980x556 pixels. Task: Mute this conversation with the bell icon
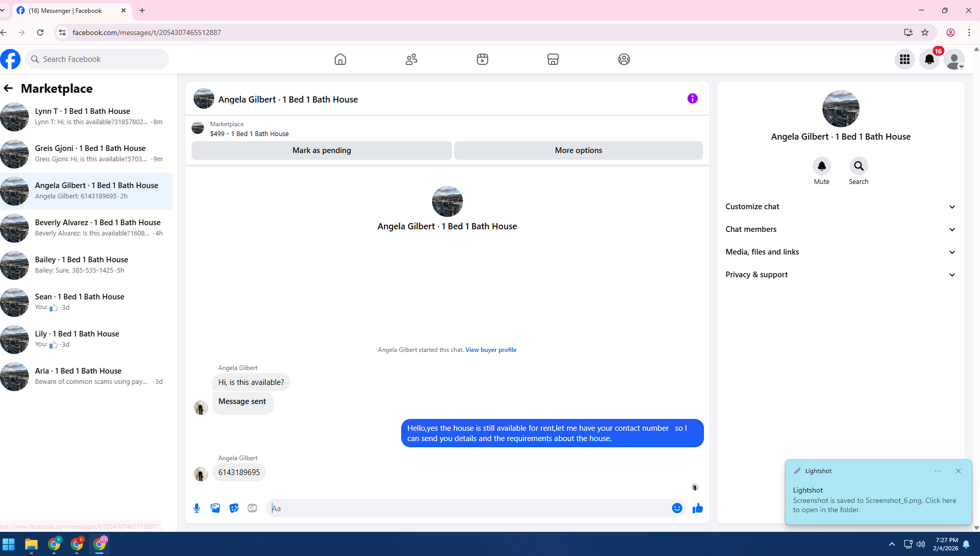pyautogui.click(x=821, y=166)
